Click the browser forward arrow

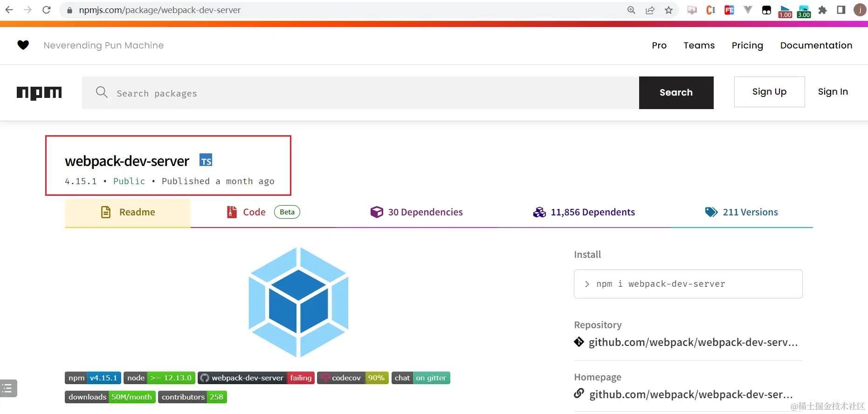point(28,10)
